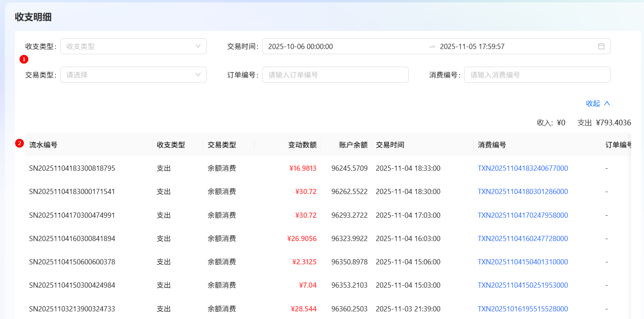Open the 收支类型 dropdown filter

(133, 46)
